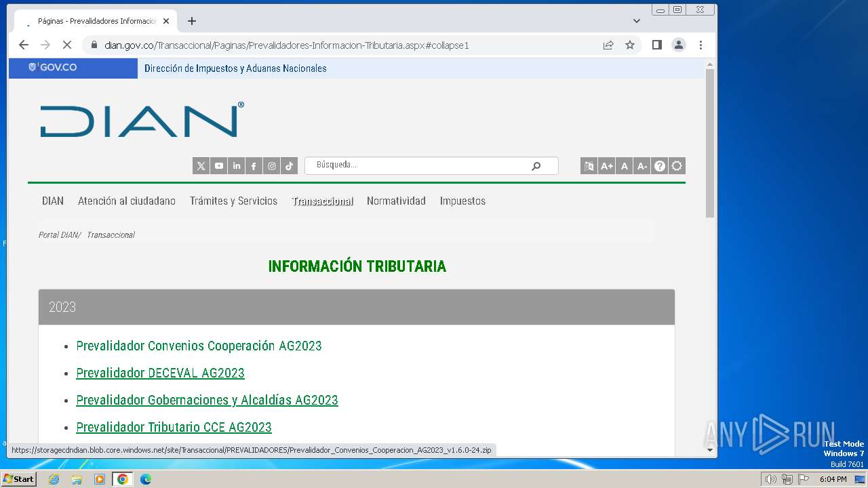Click the share page icon
Screen dimensions: 868x488
tap(608, 45)
